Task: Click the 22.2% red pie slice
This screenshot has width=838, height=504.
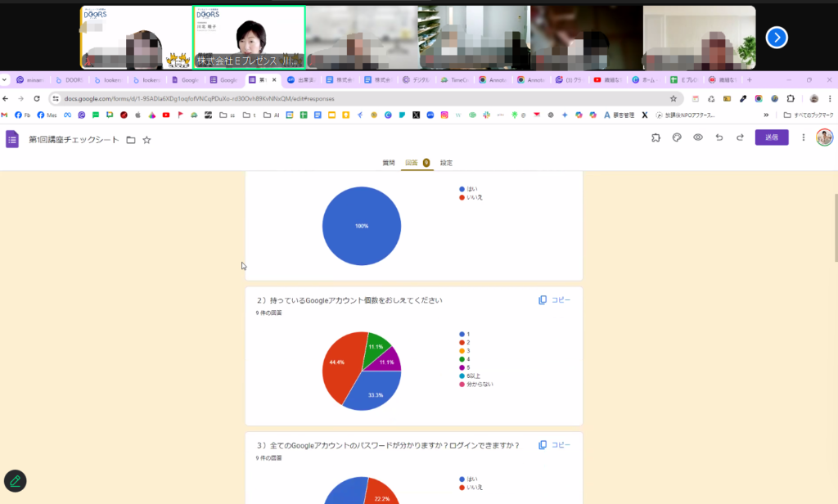Action: pyautogui.click(x=381, y=493)
